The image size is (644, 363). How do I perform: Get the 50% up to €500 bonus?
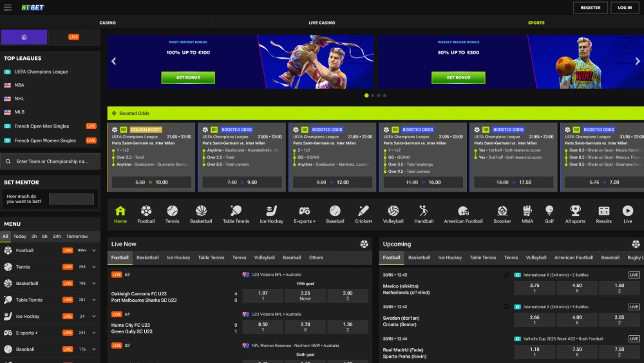click(459, 77)
